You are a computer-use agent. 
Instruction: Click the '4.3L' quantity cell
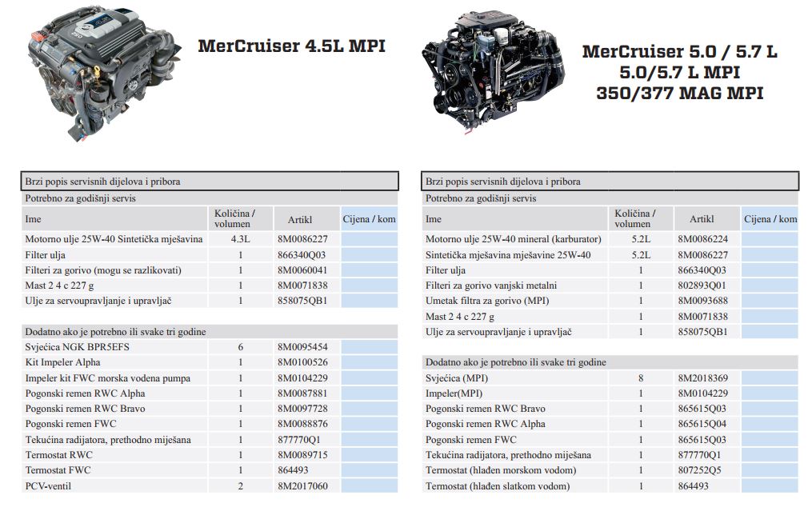click(240, 239)
